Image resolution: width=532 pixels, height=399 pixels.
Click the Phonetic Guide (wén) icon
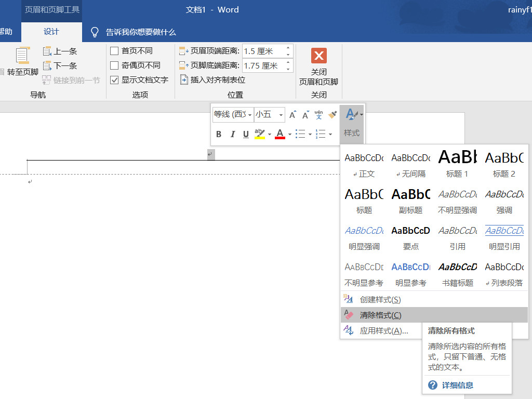(x=318, y=115)
